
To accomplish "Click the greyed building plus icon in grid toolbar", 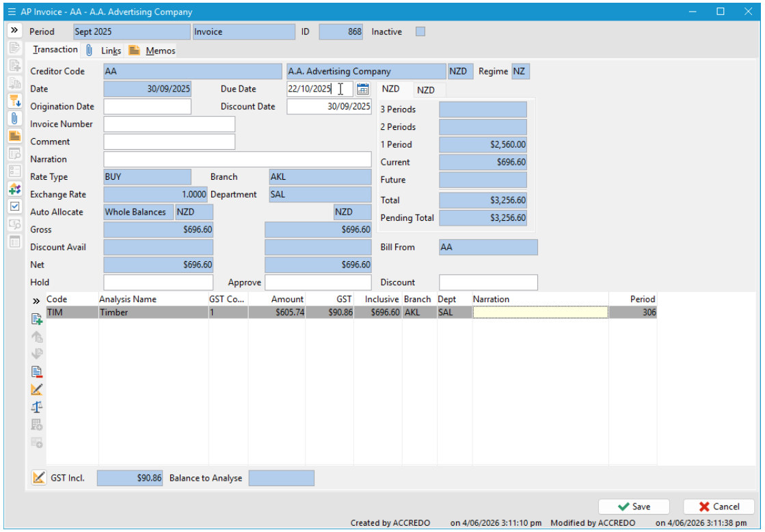I will point(37,425).
